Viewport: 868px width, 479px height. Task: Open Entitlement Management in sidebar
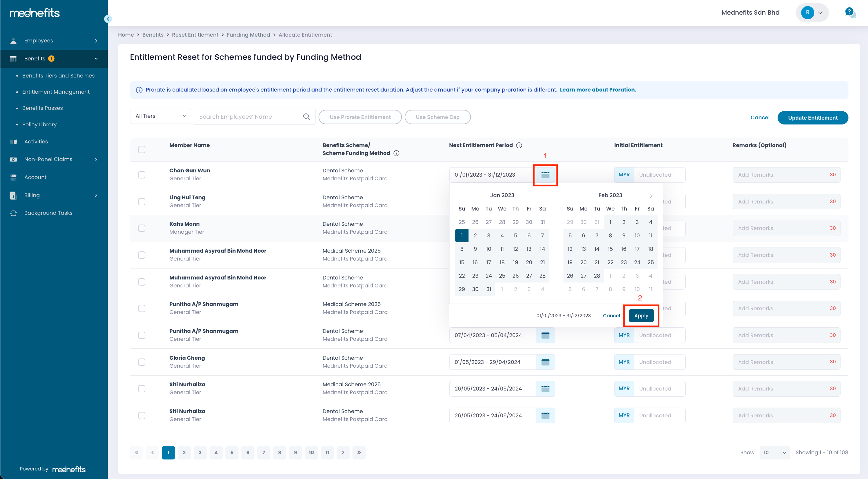tap(56, 92)
